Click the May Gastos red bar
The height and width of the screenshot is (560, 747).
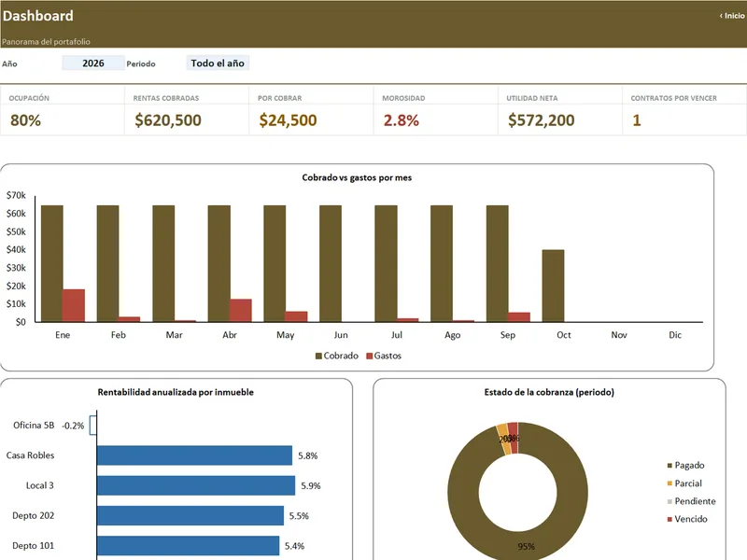(x=296, y=316)
